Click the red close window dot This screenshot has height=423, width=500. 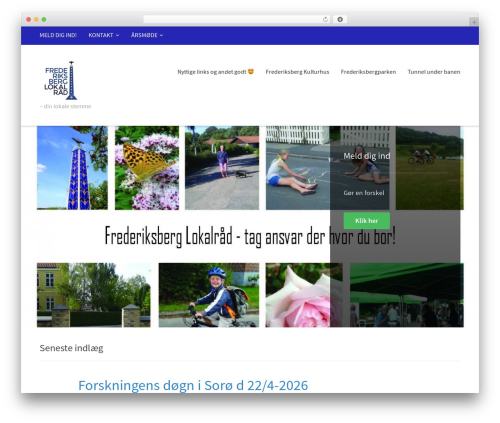[x=29, y=20]
